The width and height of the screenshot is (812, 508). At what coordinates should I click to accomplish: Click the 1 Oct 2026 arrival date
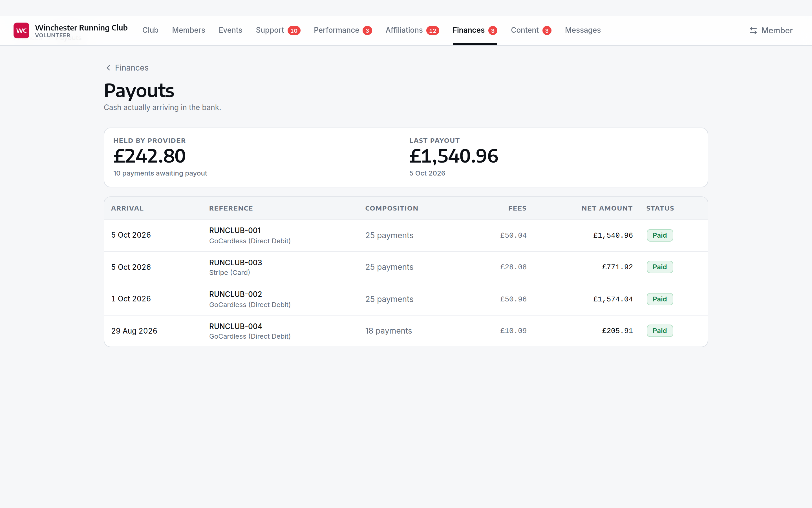[x=131, y=299]
